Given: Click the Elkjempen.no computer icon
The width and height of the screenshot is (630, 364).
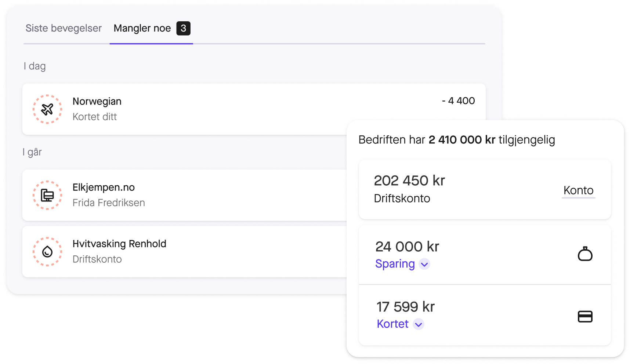Looking at the screenshot, I should [x=47, y=195].
